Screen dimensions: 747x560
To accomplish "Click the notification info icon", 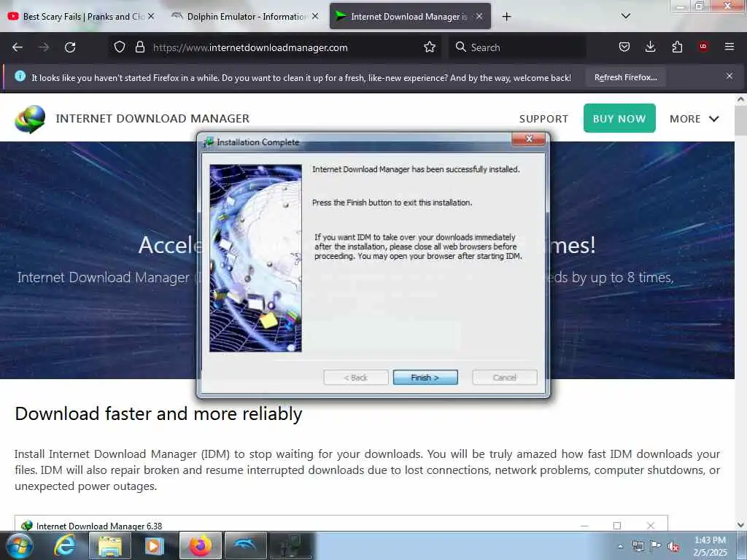I will [x=20, y=76].
